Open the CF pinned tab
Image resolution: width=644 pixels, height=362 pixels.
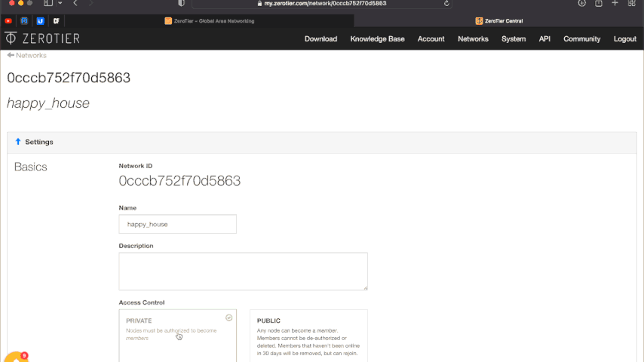pyautogui.click(x=57, y=21)
